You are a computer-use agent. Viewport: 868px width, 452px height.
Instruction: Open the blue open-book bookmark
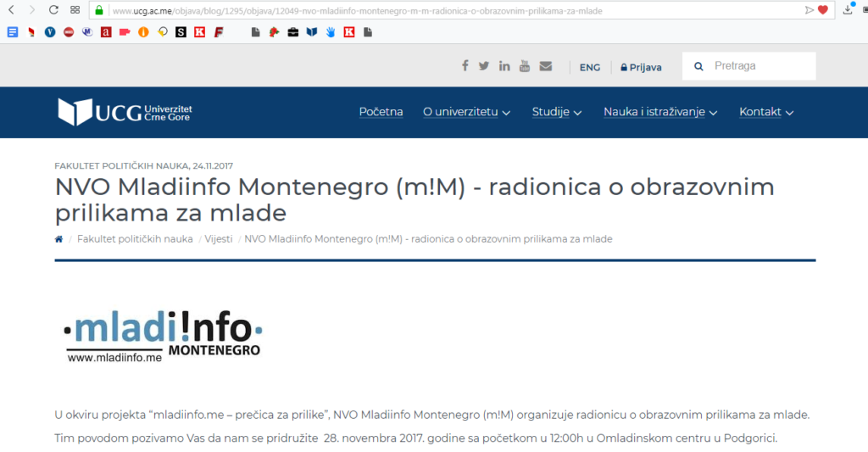pos(312,32)
